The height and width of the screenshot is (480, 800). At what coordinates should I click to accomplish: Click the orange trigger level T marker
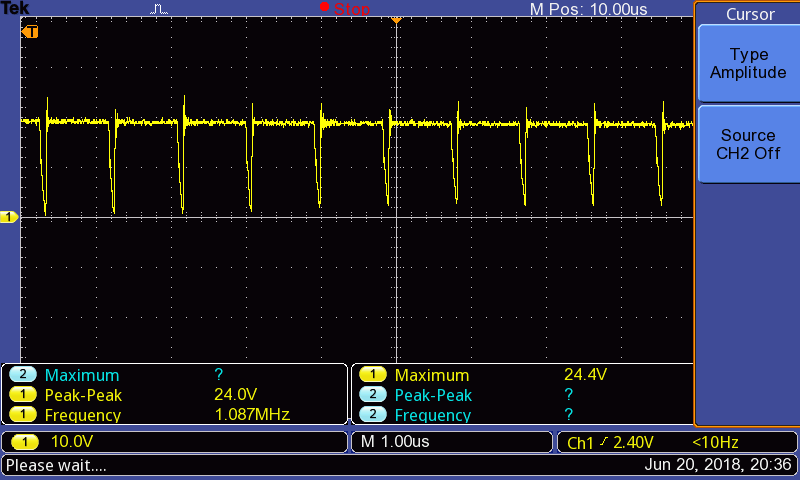30,32
